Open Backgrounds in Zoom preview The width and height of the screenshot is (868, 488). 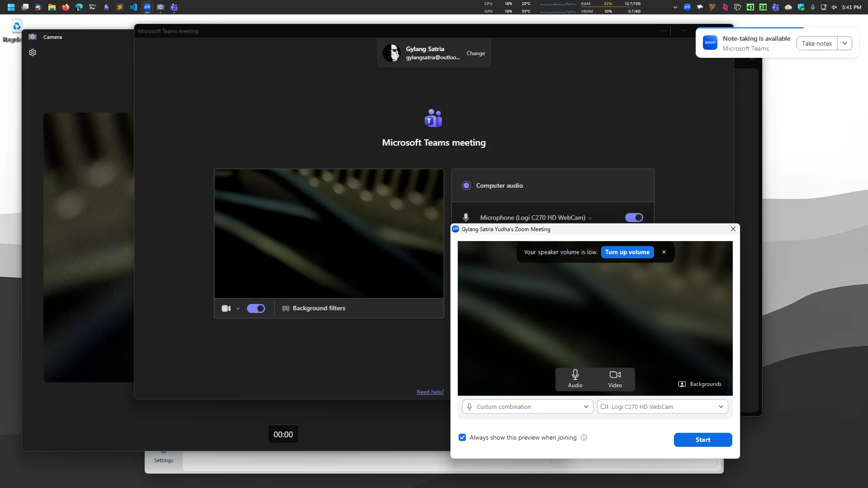(700, 384)
